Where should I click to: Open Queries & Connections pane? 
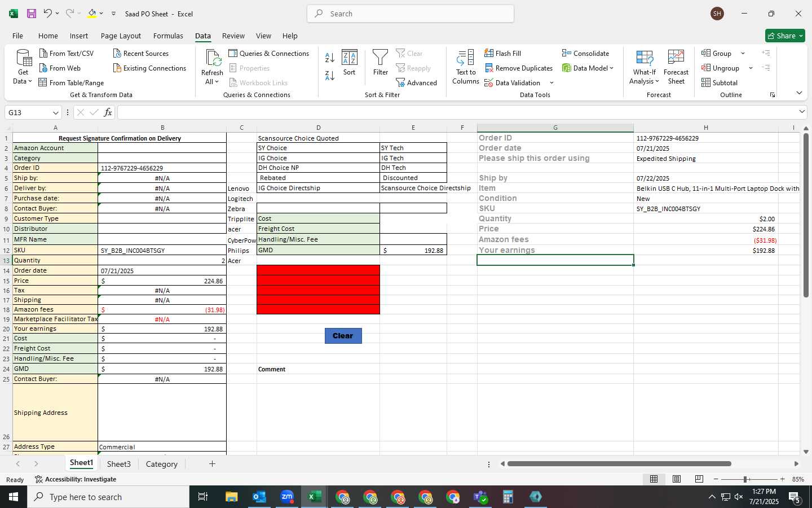tap(269, 53)
